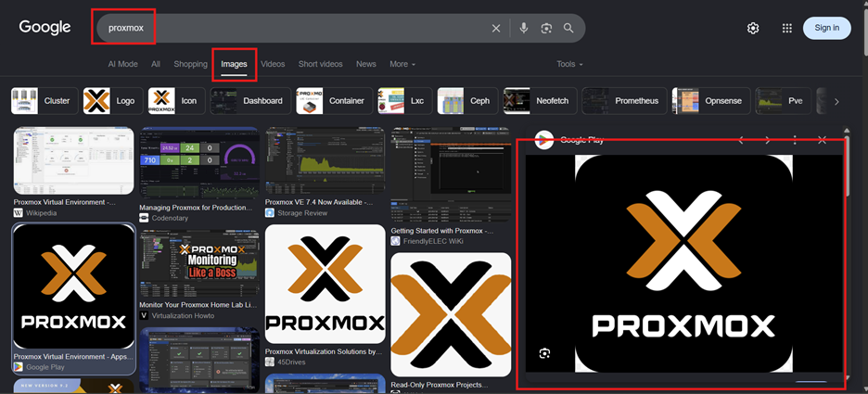Open Monitoring Like a Boss thumbnail
This screenshot has height=394, width=868.
pyautogui.click(x=199, y=263)
